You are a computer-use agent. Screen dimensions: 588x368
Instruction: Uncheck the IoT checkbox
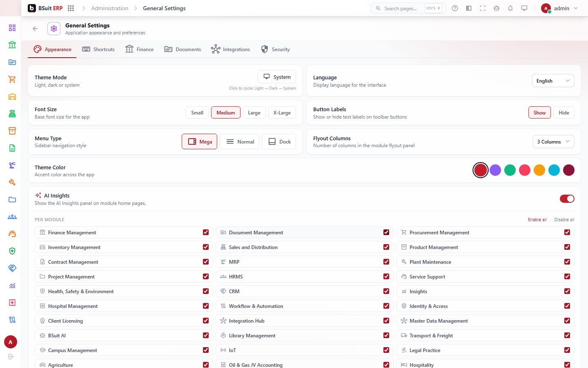(x=386, y=350)
